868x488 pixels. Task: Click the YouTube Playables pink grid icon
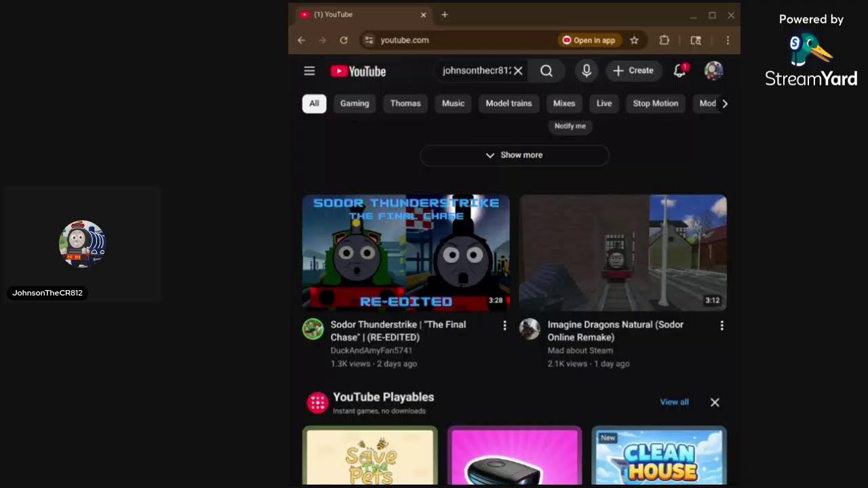317,403
